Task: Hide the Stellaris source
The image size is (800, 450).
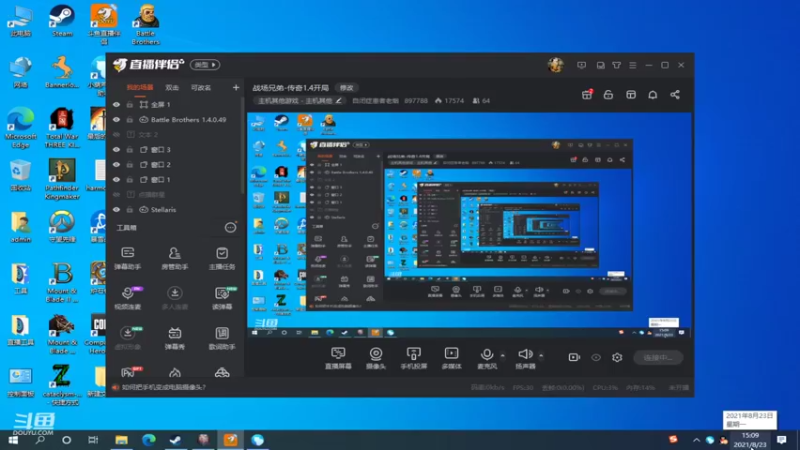Action: point(116,210)
